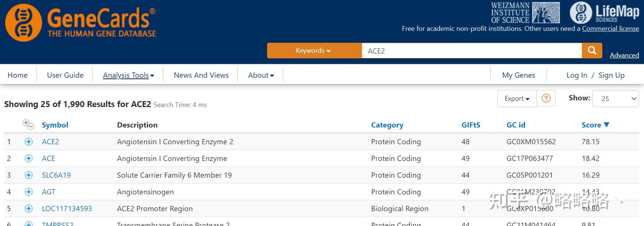644x226 pixels.
Task: Click the LifeMap Sciences logo
Action: click(x=605, y=13)
